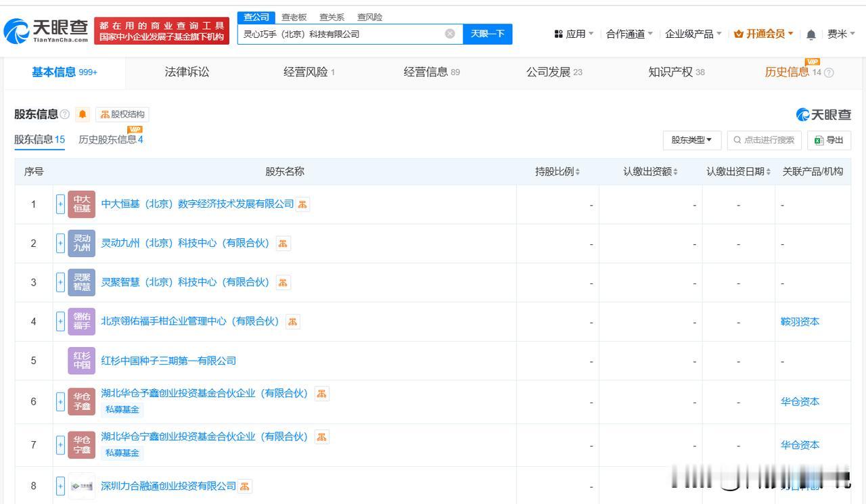866x504 pixels.
Task: Click 红杉中国 company logo thumbnail
Action: [x=82, y=361]
